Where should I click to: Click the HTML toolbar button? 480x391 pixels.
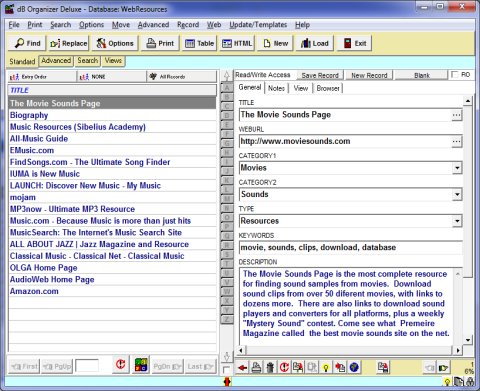(x=237, y=43)
